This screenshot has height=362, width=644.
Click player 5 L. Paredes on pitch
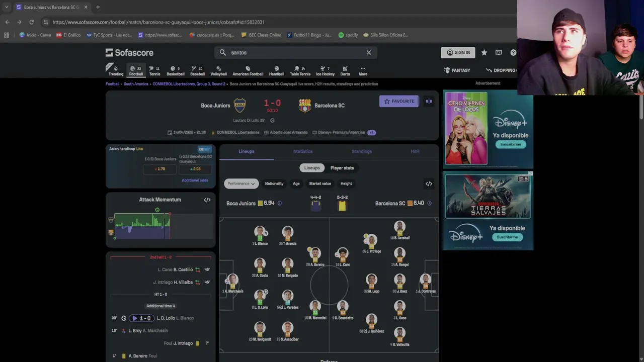click(287, 300)
